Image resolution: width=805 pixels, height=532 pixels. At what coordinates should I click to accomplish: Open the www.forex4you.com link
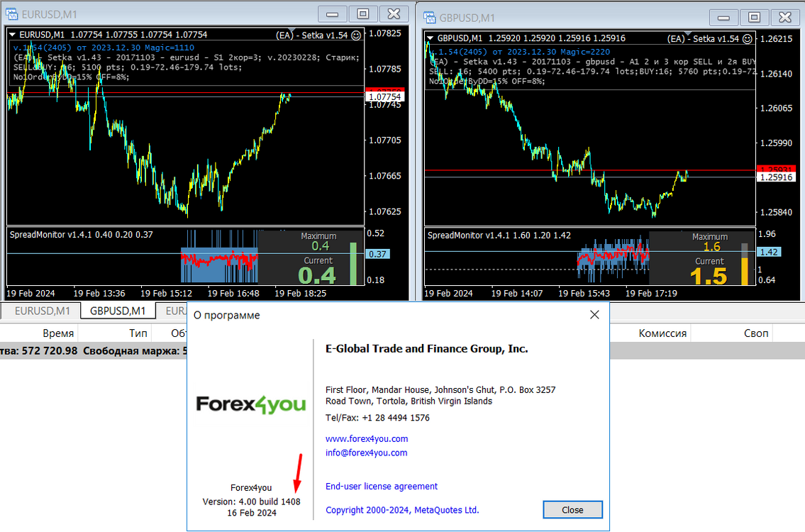coord(367,439)
